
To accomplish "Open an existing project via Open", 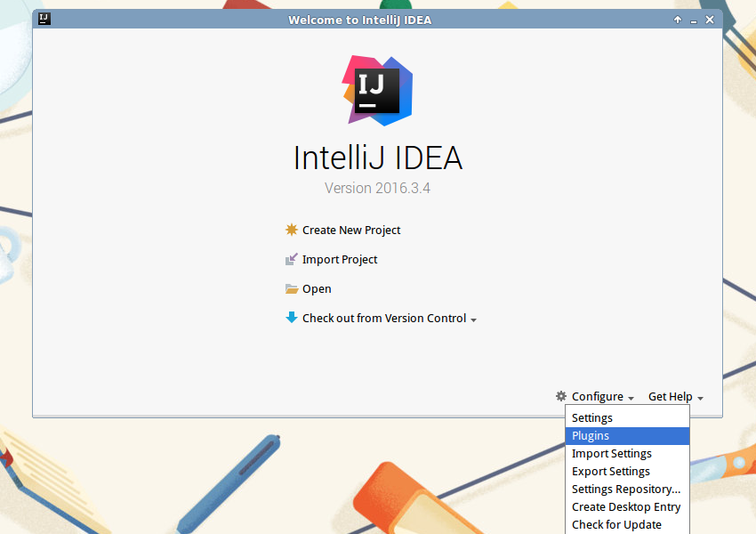I will click(x=317, y=289).
